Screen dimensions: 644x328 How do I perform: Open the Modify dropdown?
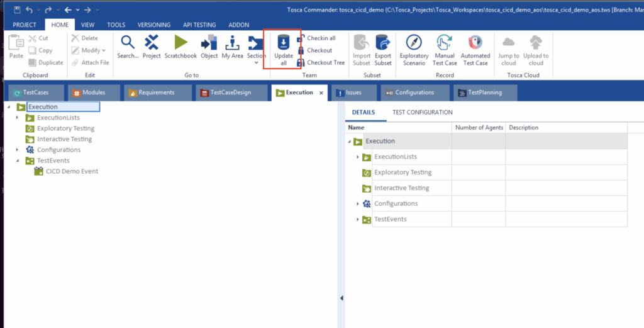point(88,50)
